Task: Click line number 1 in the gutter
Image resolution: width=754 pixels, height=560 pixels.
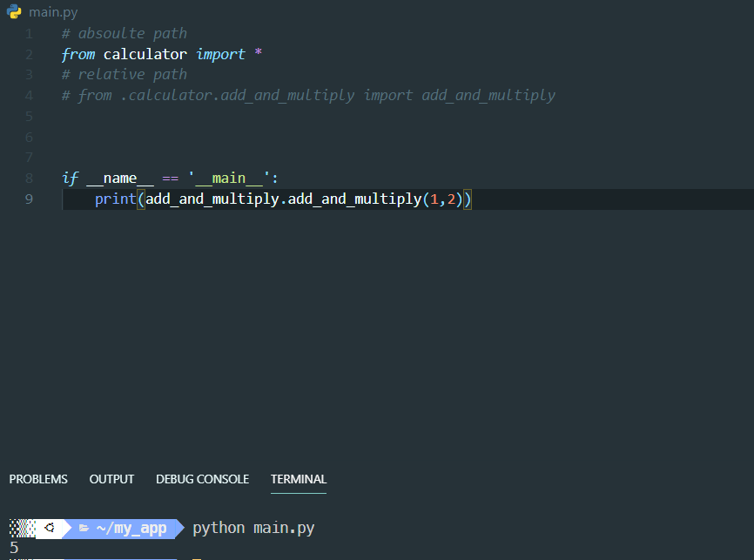Action: pyautogui.click(x=28, y=33)
